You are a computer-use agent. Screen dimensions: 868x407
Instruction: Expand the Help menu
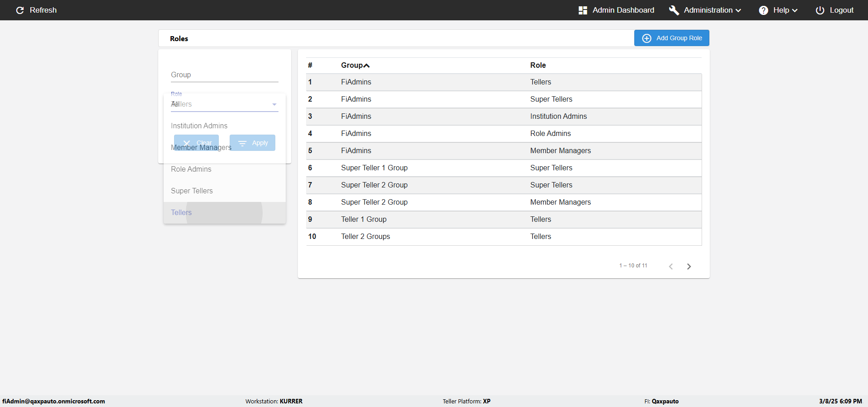pyautogui.click(x=778, y=10)
